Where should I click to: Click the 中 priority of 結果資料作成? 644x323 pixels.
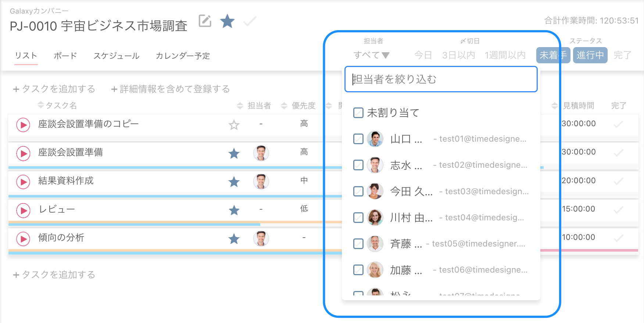304,180
